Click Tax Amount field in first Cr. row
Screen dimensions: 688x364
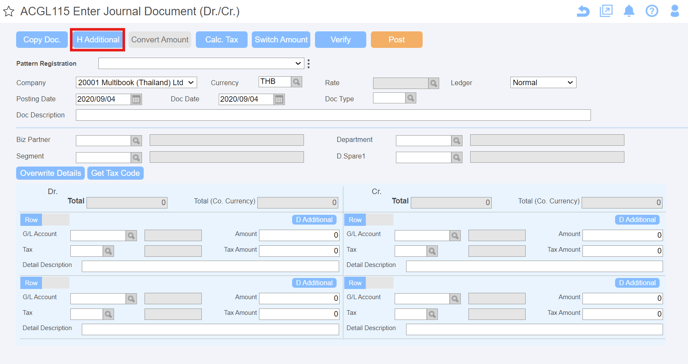coord(623,251)
